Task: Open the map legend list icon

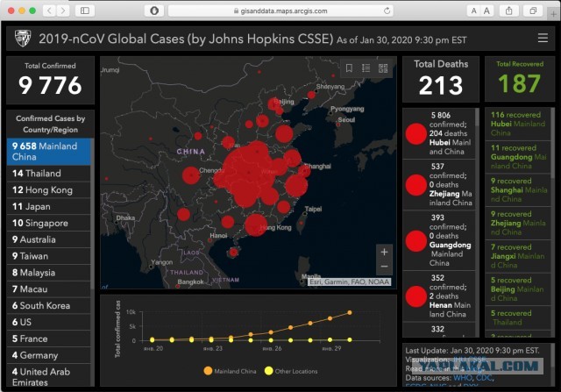Action: [366, 68]
